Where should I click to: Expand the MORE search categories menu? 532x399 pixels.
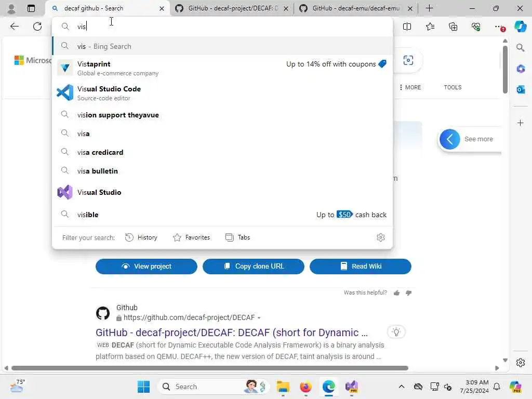point(410,87)
